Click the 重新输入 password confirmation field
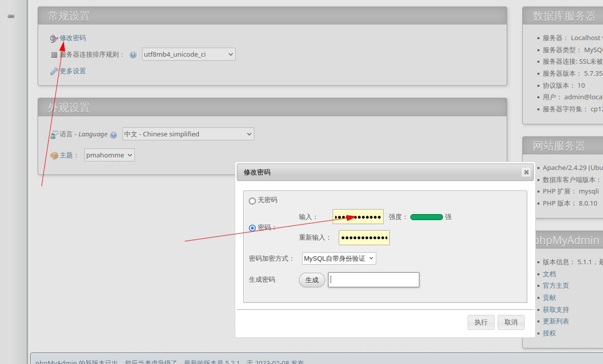 coord(364,238)
